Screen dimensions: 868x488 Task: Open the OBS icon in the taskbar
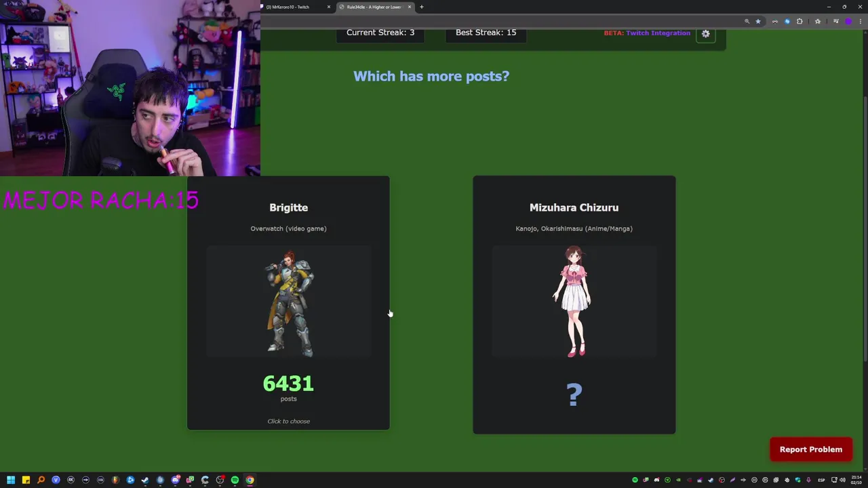point(220,480)
